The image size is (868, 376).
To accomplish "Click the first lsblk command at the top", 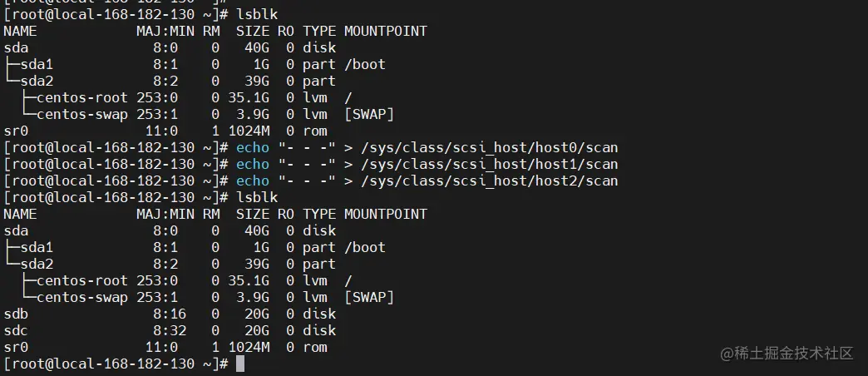I will coord(257,14).
